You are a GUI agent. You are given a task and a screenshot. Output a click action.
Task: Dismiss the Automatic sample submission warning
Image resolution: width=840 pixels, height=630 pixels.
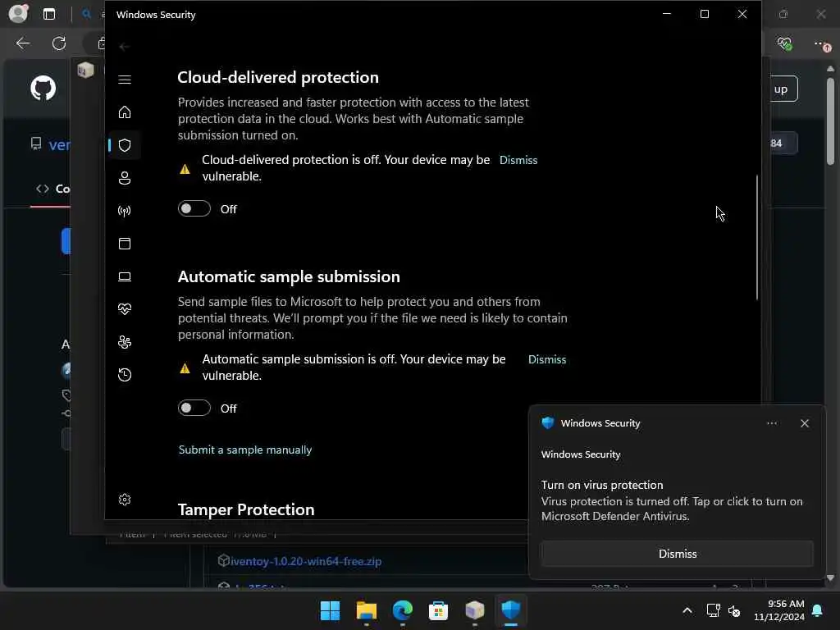(x=547, y=359)
